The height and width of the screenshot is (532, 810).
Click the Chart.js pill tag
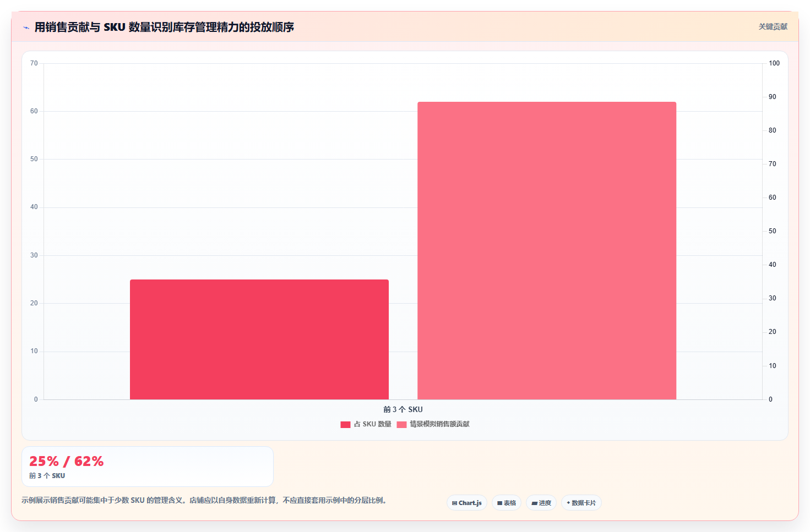(467, 503)
